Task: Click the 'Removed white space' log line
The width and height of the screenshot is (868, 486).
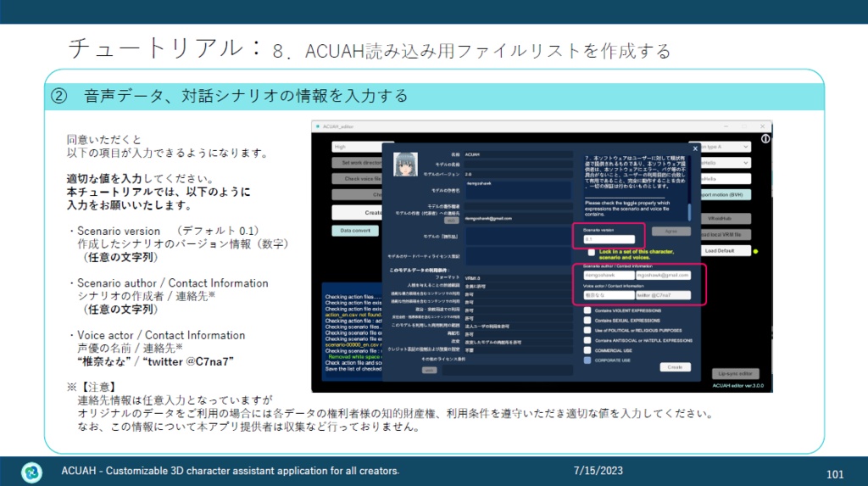Action: click(x=355, y=357)
